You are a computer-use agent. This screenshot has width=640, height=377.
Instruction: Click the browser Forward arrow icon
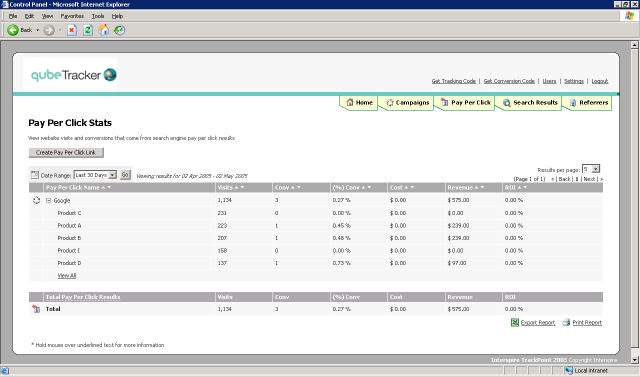pyautogui.click(x=49, y=30)
